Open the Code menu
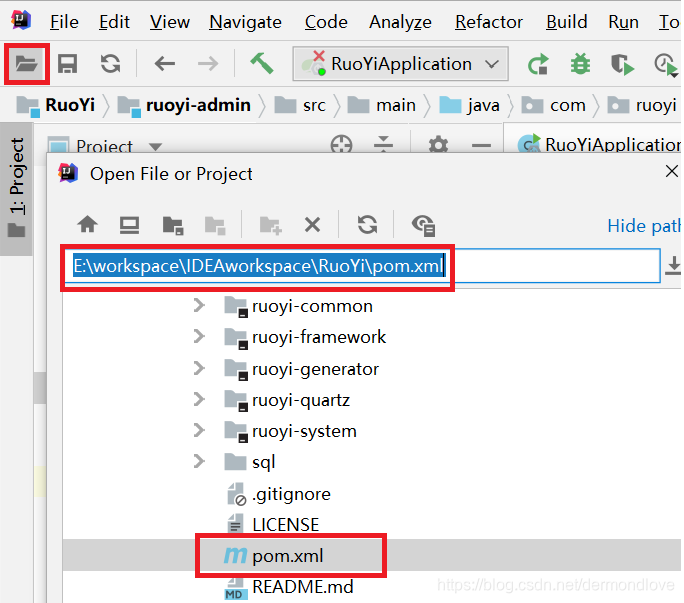 tap(326, 22)
